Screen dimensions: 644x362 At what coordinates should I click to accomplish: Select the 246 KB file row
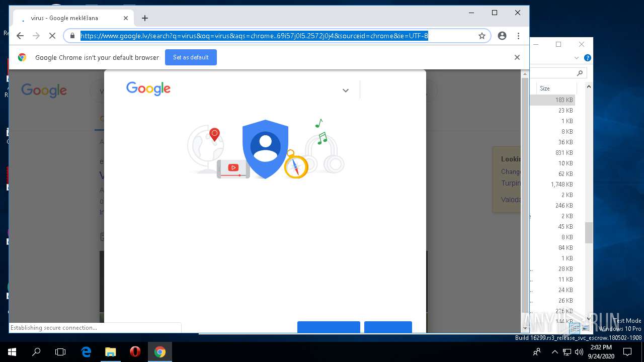tap(553, 206)
